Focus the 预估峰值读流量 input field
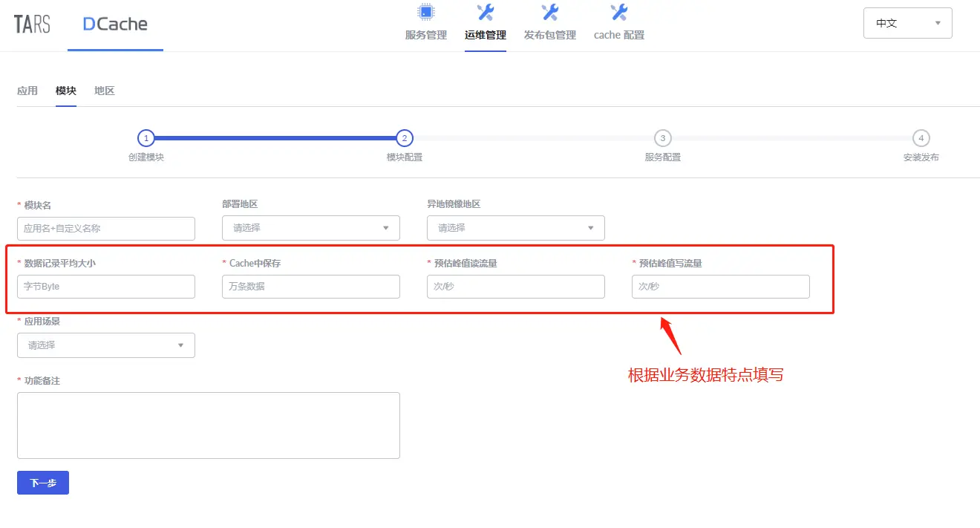980x528 pixels. [x=516, y=287]
